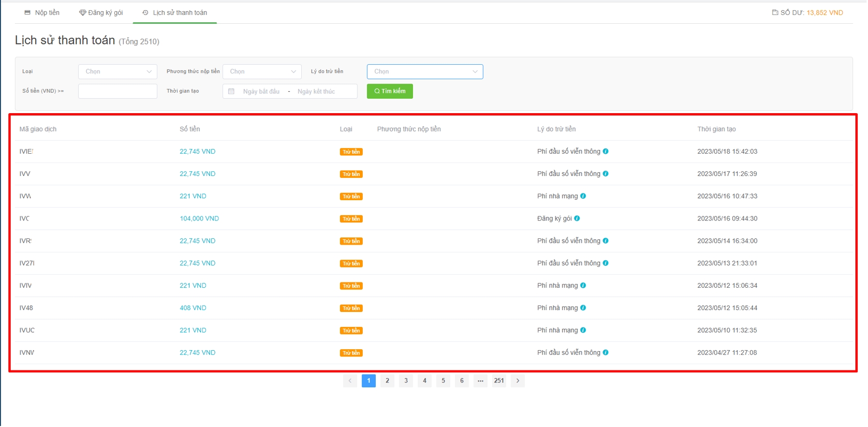Click the 104,000 VND amount link

[199, 219]
